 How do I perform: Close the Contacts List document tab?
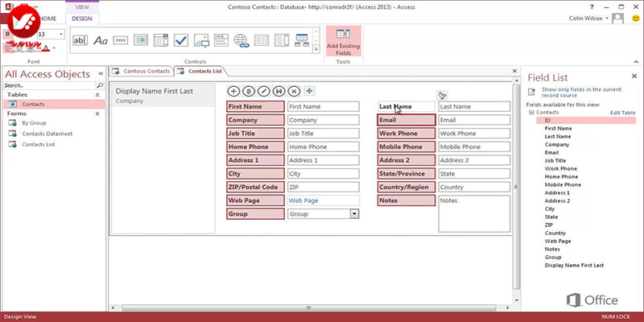click(x=514, y=71)
